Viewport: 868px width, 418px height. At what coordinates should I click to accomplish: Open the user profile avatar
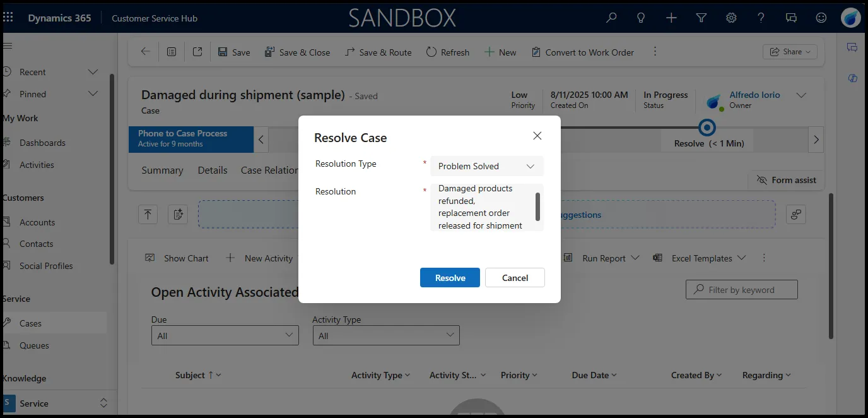[x=851, y=18]
